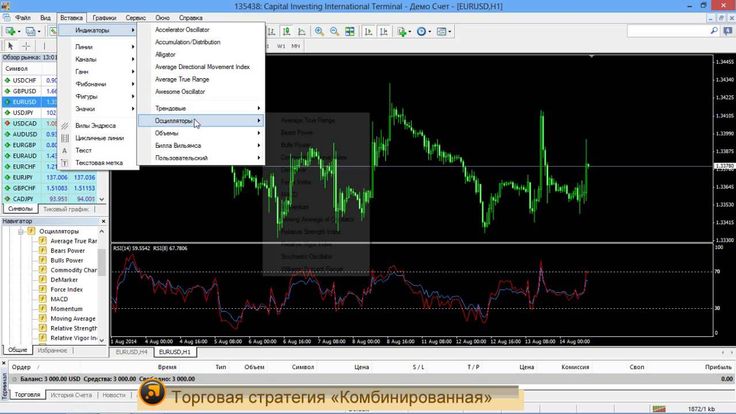The height and width of the screenshot is (414, 736).
Task: Switch to the Избранное navigator tab
Action: tap(52, 351)
